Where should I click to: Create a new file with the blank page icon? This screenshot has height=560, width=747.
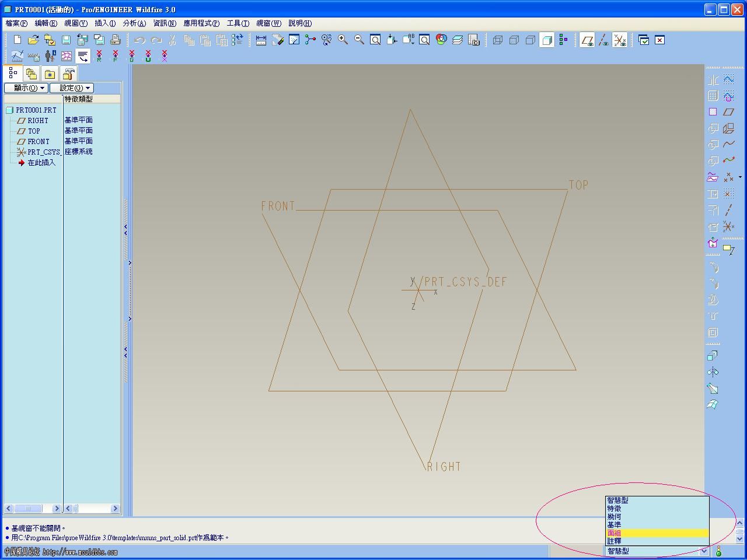tap(18, 40)
